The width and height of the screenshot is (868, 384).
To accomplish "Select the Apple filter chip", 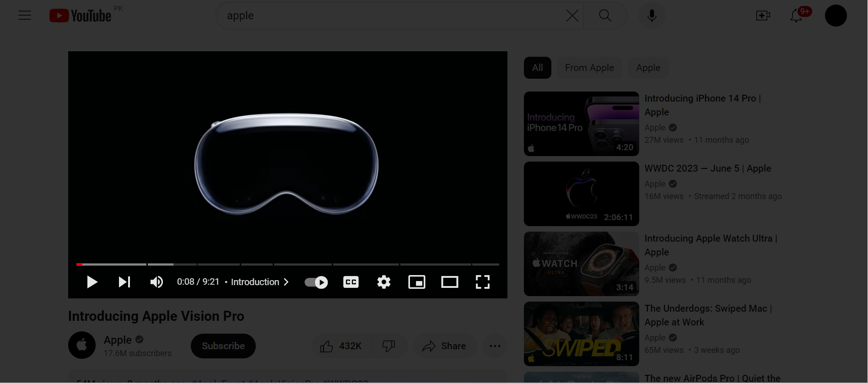I will 648,68.
